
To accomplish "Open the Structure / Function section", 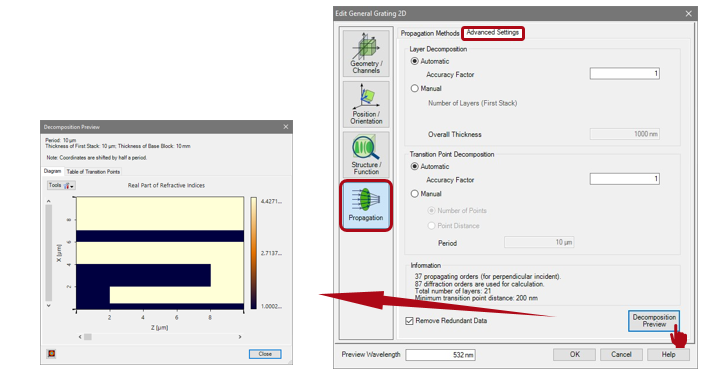I will [x=366, y=155].
